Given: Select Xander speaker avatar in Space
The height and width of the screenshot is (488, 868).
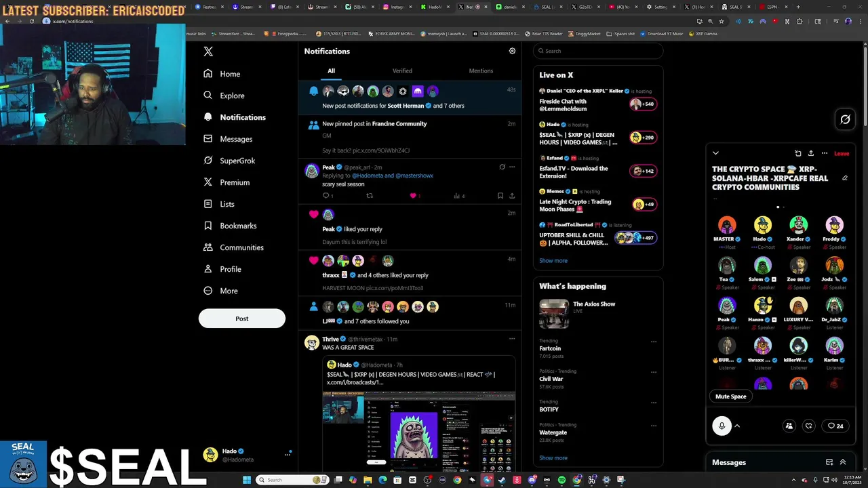Looking at the screenshot, I should (799, 225).
